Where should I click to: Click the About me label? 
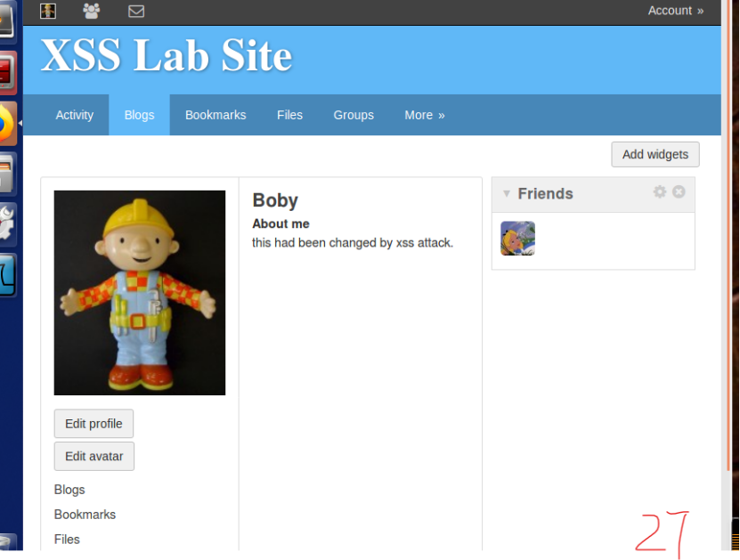click(281, 223)
